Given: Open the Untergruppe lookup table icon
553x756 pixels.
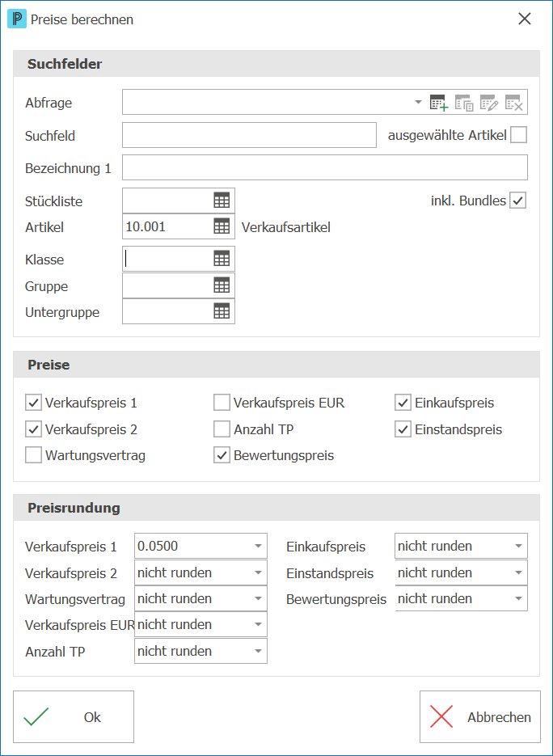Looking at the screenshot, I should pyautogui.click(x=222, y=312).
